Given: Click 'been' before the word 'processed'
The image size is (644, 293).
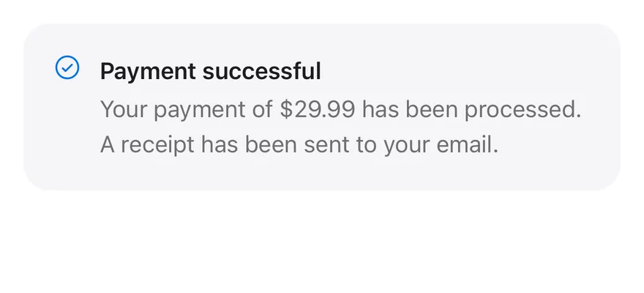Looking at the screenshot, I should (x=432, y=109).
